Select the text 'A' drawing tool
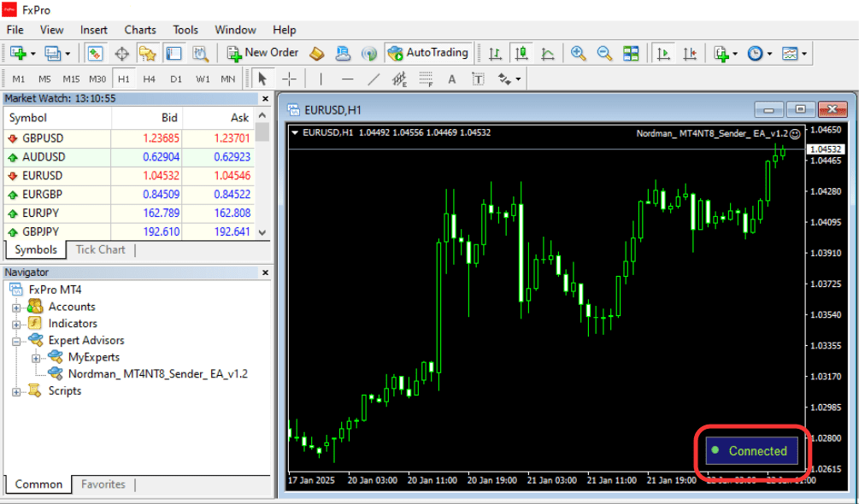 pyautogui.click(x=452, y=79)
